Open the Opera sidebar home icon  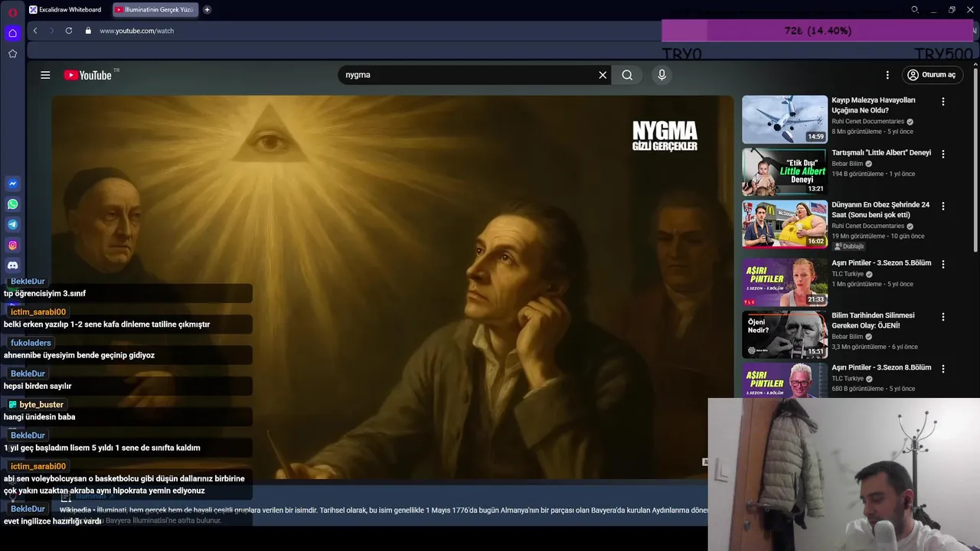pos(12,33)
